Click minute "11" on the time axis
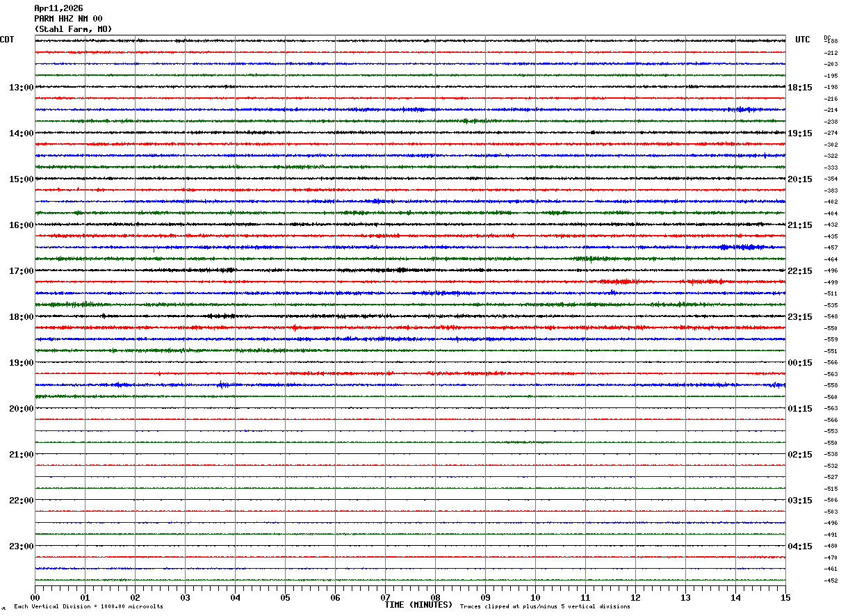The width and height of the screenshot is (841, 616). point(585,597)
